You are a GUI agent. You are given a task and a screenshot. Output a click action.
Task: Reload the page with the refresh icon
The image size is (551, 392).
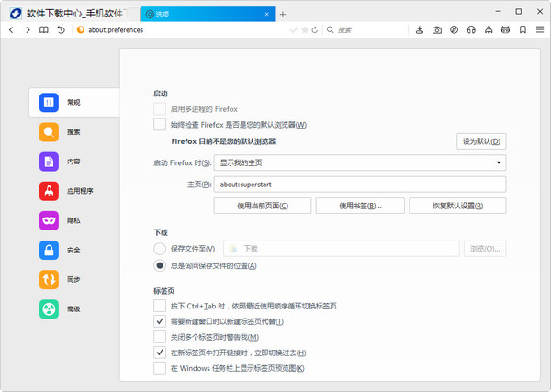[314, 30]
